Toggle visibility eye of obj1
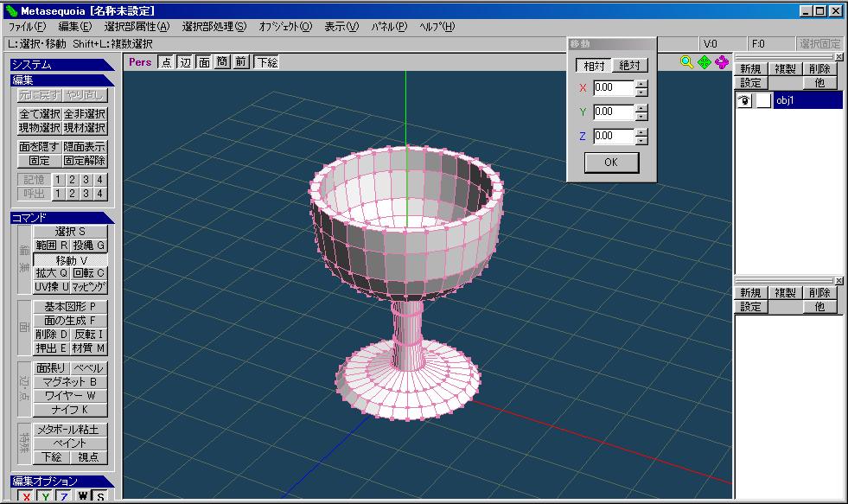Screen dimensions: 848x504 (745, 100)
